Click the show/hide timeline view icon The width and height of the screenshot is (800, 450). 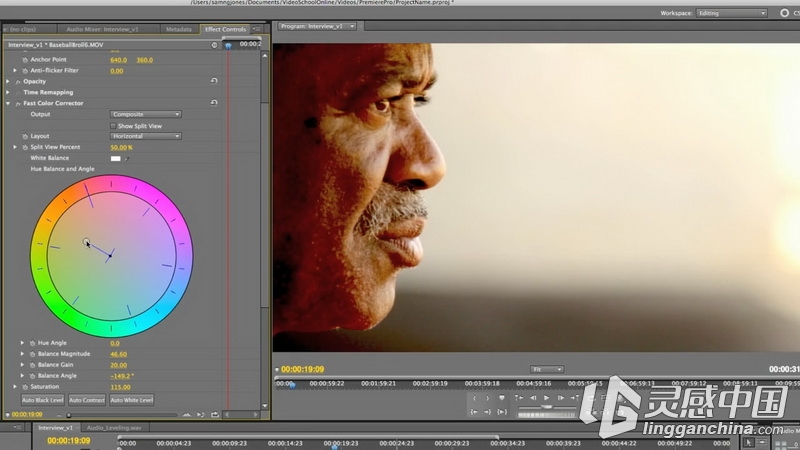[214, 45]
